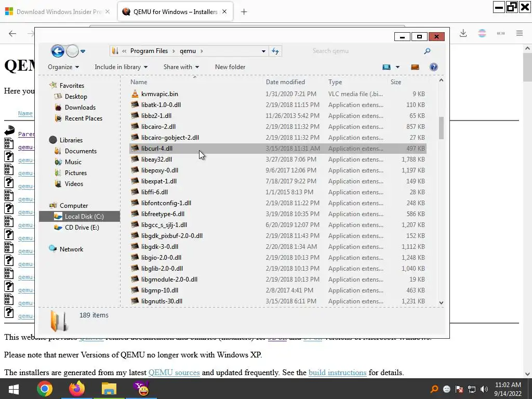Click the refresh icon beside address bar
This screenshot has height=399, width=532.
275,51
